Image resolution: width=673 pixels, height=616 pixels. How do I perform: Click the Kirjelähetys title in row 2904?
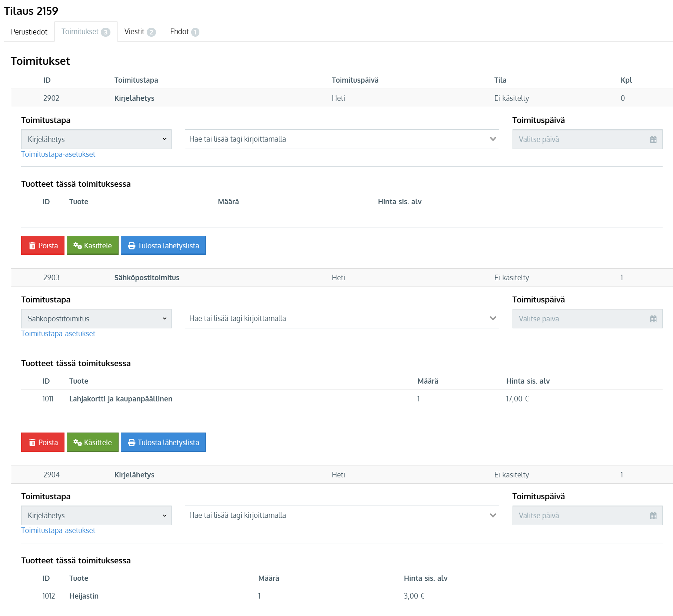point(134,475)
